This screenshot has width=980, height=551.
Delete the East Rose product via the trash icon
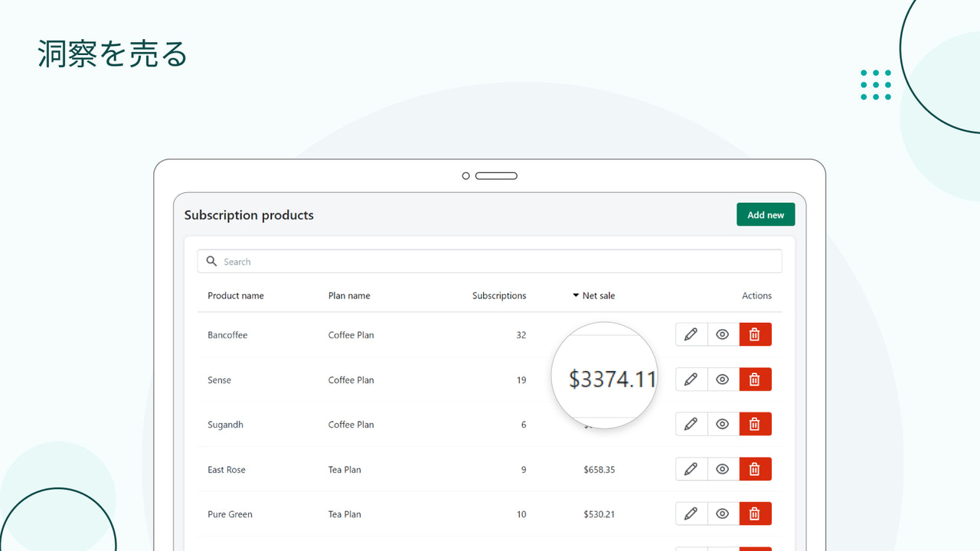click(755, 469)
